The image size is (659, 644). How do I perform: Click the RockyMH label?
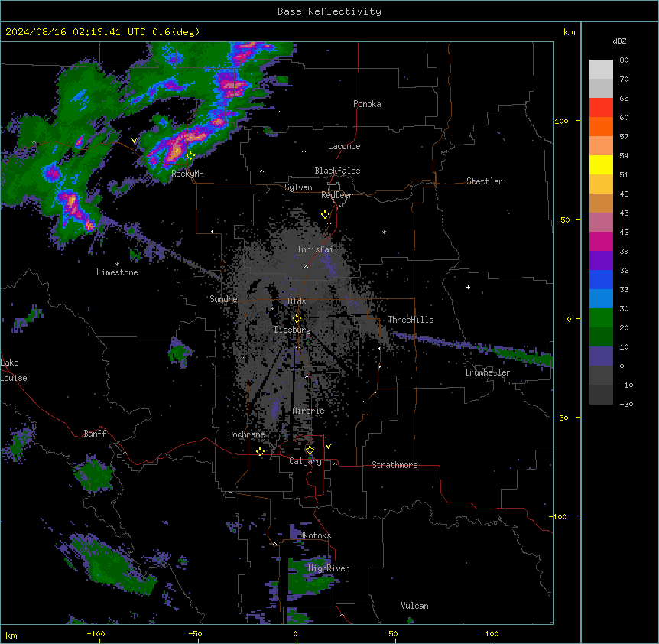tap(187, 174)
